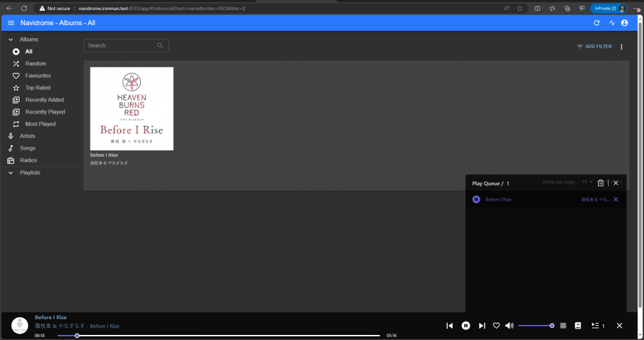644x340 pixels.
Task: Open the browser split screen icon
Action: [537, 8]
